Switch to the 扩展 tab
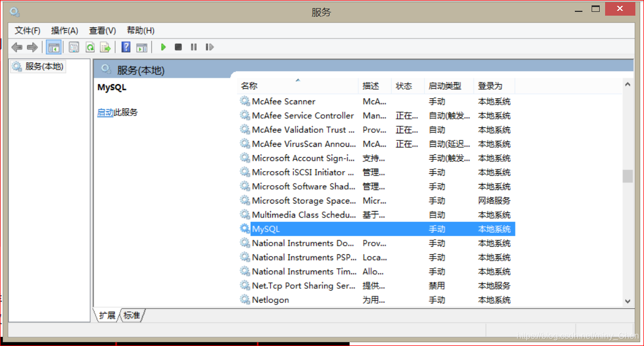 point(107,315)
